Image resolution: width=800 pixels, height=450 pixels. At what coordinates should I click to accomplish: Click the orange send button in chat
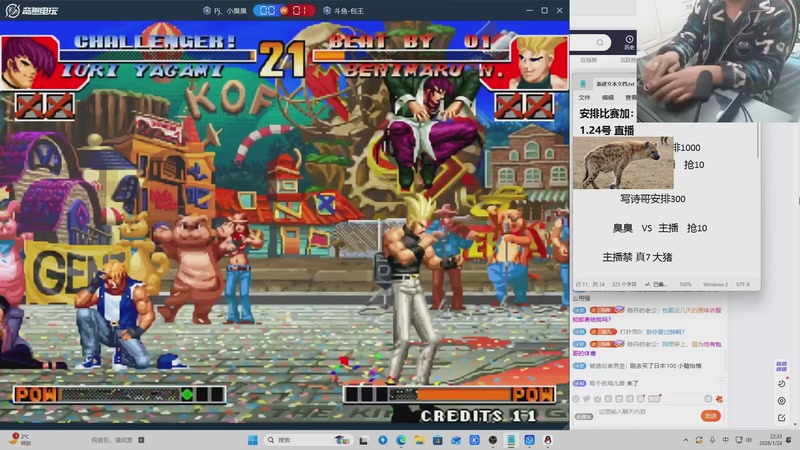point(711,416)
